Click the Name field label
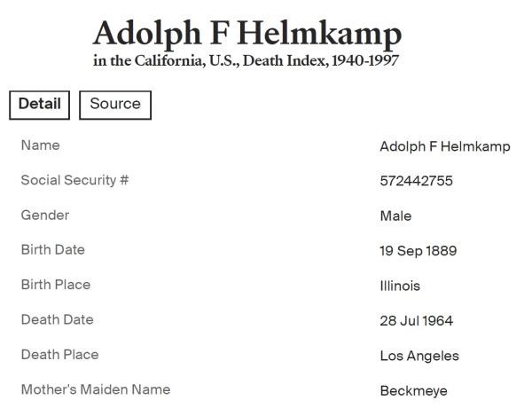Viewport: 532px width, 408px height. (41, 145)
